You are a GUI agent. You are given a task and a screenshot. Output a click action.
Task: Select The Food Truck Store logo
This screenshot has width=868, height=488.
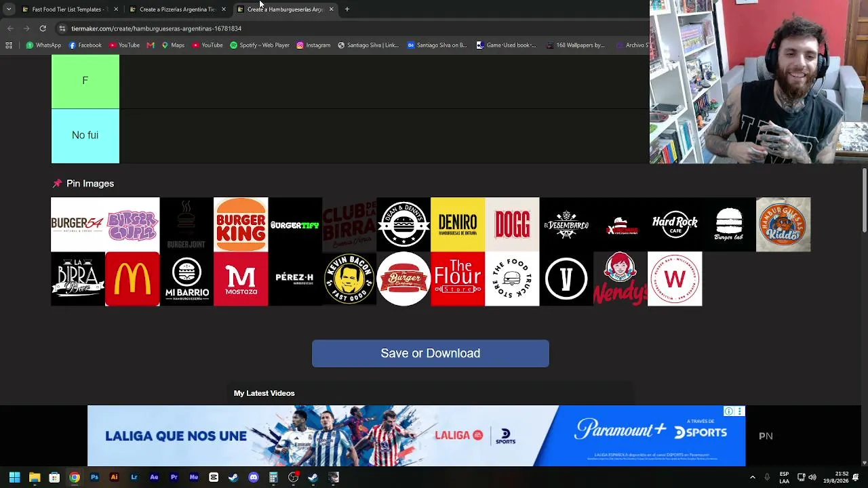click(512, 279)
